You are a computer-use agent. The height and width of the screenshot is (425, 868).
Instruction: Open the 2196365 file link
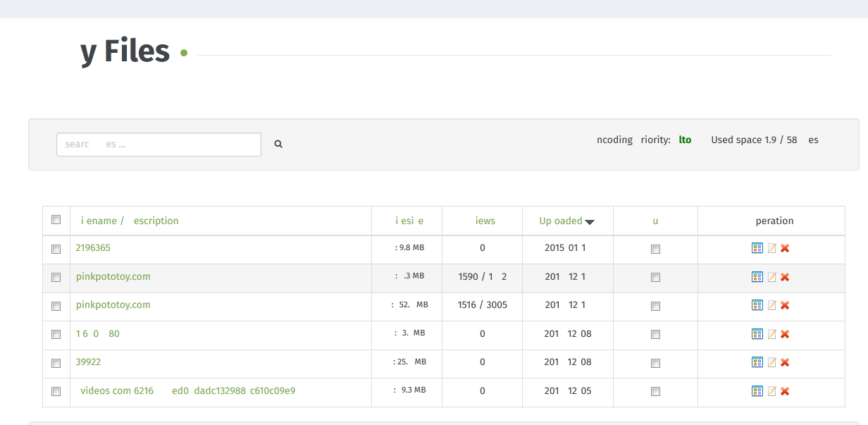coord(93,248)
